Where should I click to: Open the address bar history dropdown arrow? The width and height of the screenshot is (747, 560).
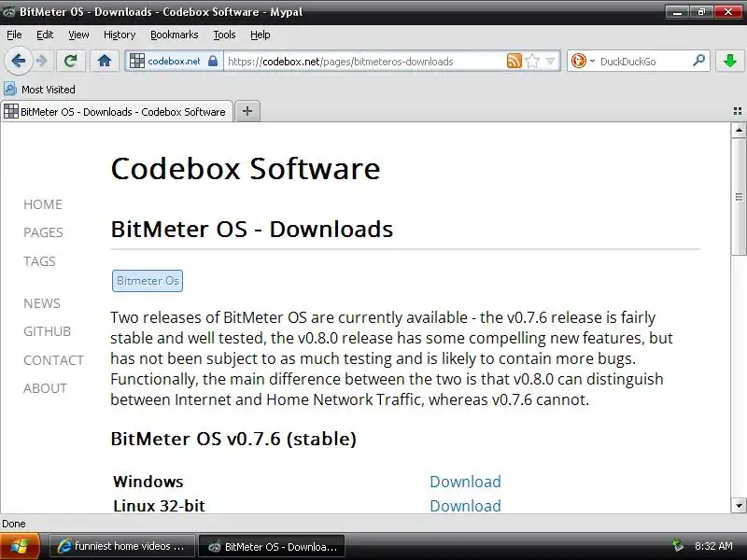coord(550,61)
